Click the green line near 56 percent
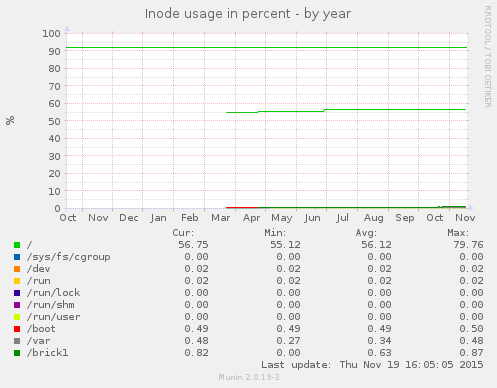This screenshot has height=388, width=497. click(346, 110)
